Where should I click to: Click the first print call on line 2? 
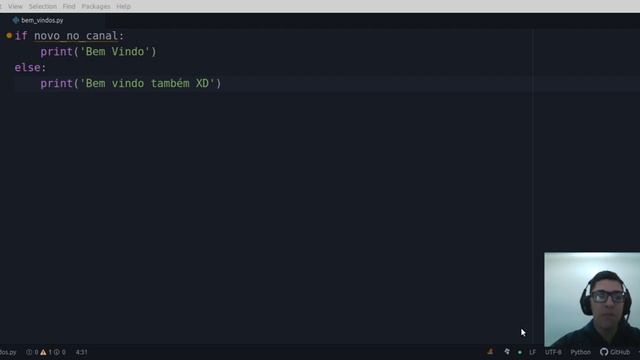[56, 52]
